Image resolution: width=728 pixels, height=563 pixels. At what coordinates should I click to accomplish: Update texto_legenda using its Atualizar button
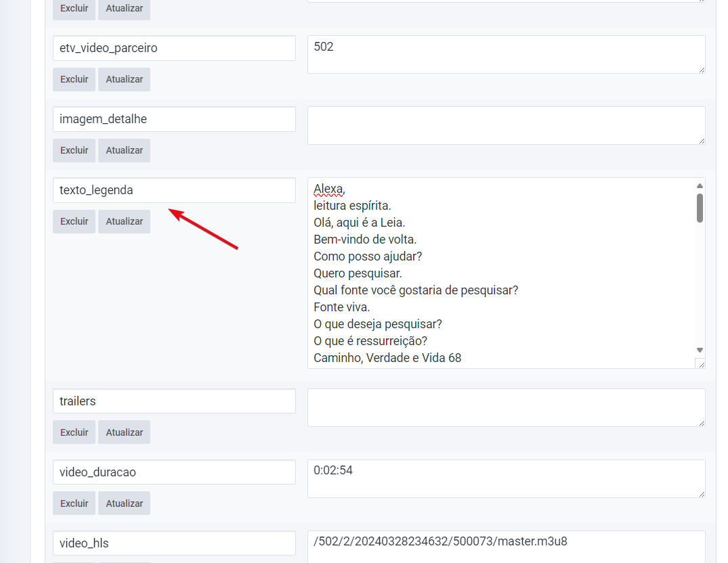[x=124, y=221]
